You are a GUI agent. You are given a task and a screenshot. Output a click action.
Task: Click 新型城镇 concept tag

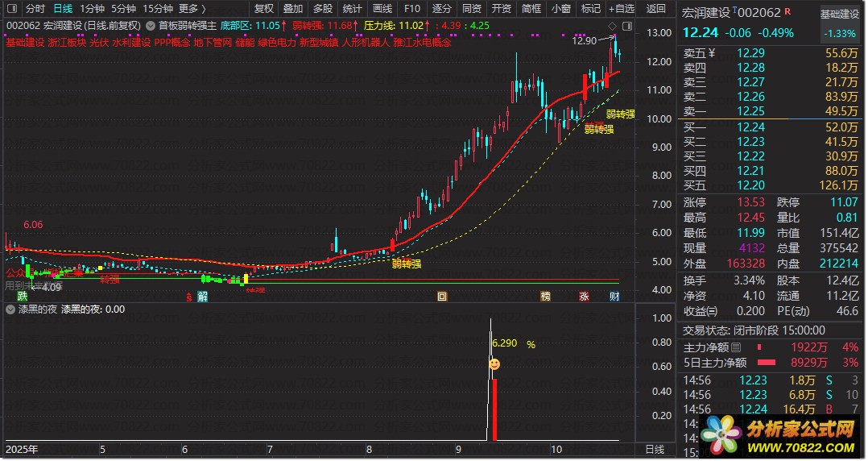[x=319, y=43]
